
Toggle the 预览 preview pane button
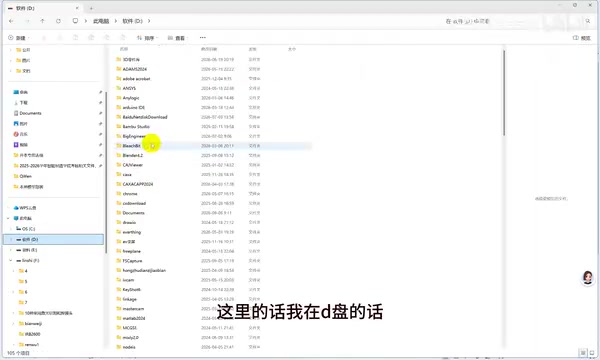[x=582, y=38]
